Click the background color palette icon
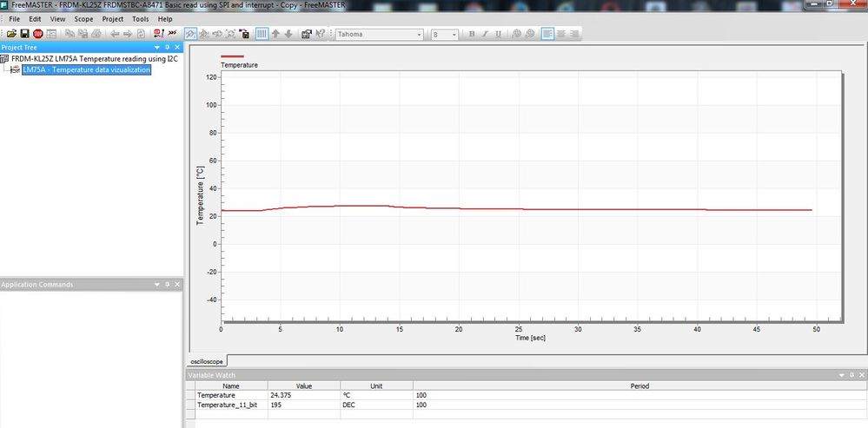The image size is (868, 428). point(530,34)
